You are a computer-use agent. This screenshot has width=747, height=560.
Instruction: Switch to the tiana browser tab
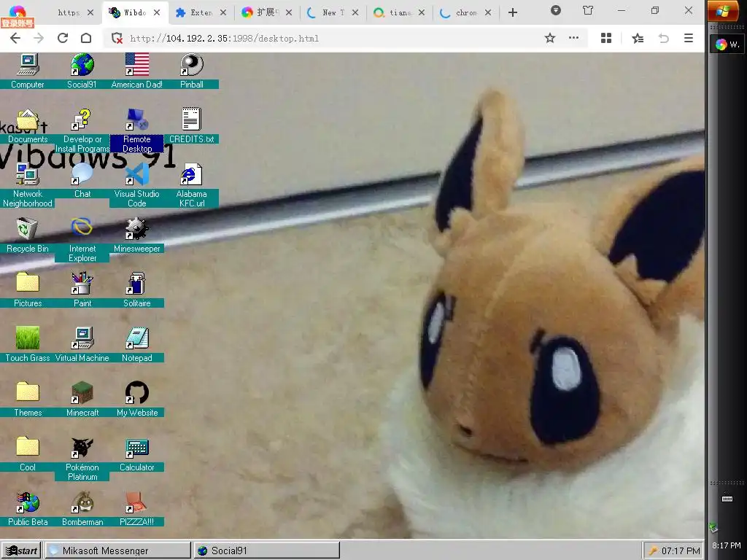[x=399, y=13]
